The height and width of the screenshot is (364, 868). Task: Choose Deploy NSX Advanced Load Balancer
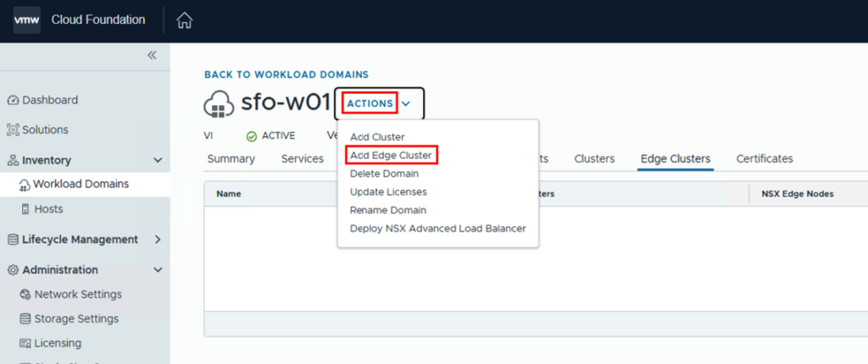[438, 229]
